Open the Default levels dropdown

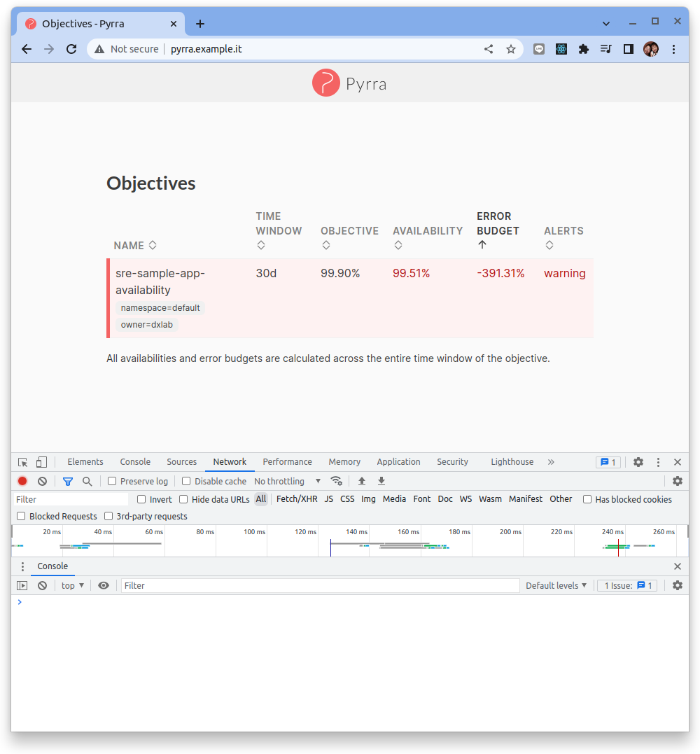[x=556, y=585]
